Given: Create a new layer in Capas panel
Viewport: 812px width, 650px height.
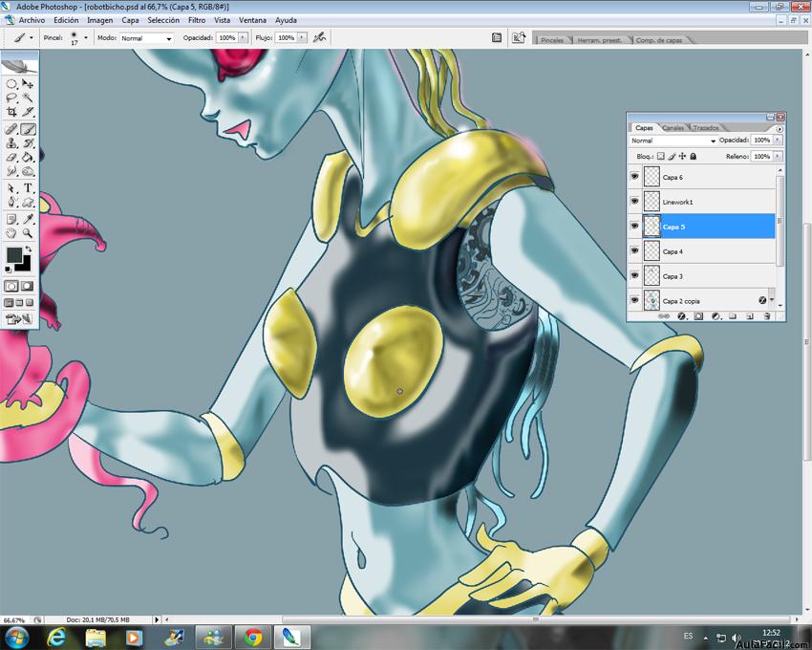Looking at the screenshot, I should tap(750, 316).
